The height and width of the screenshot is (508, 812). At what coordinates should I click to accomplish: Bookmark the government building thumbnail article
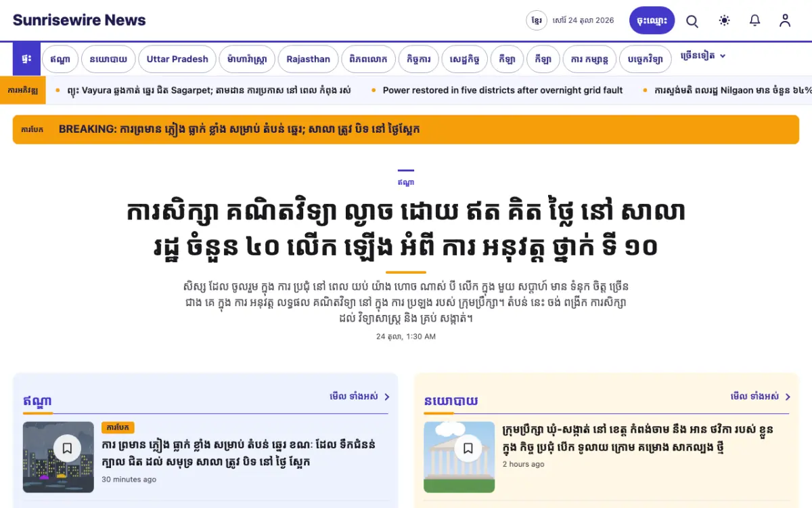point(468,448)
